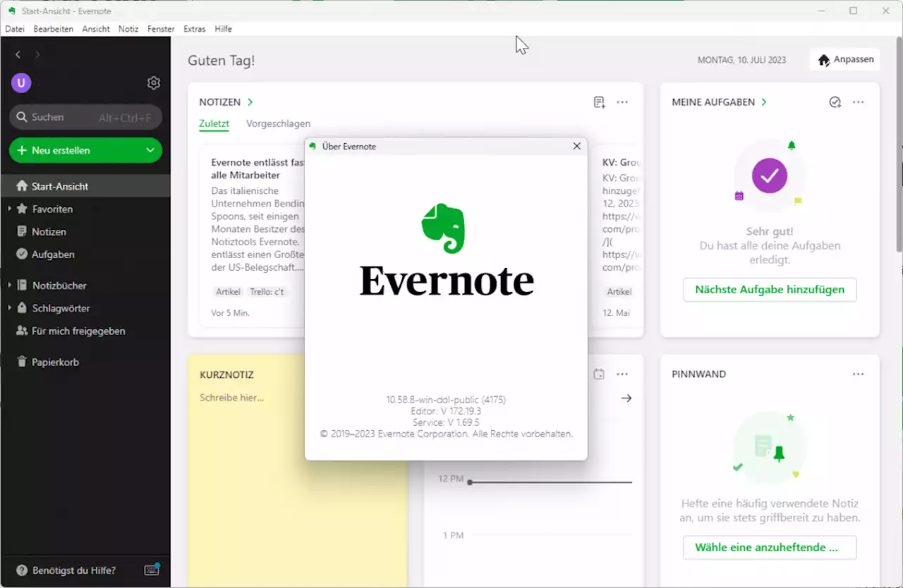Switch to the Zuletzt tab
This screenshot has height=588, width=903.
pyautogui.click(x=214, y=123)
